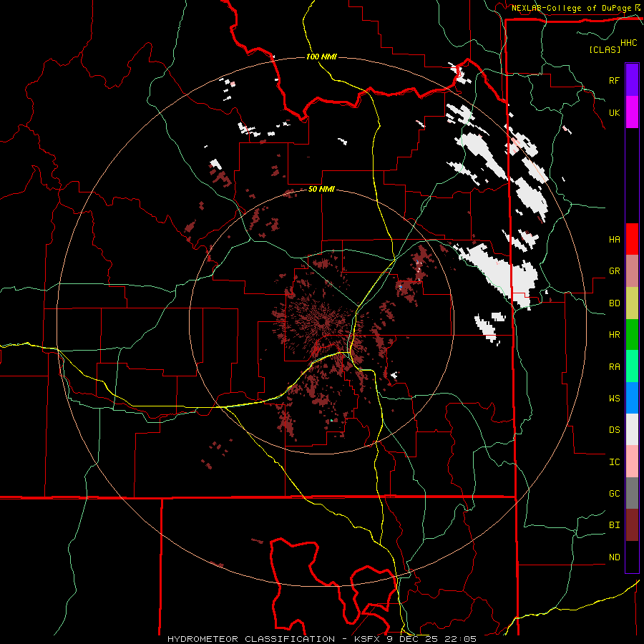
Task: Click the ND black legend swatch
Action: 632,557
